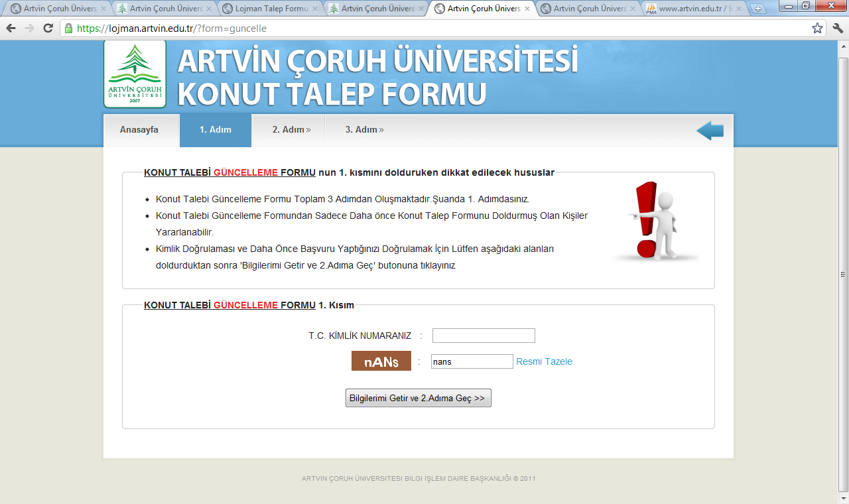Click the vertical scrollbar thumb
Viewport: 849px width, 504px height.
843,274
